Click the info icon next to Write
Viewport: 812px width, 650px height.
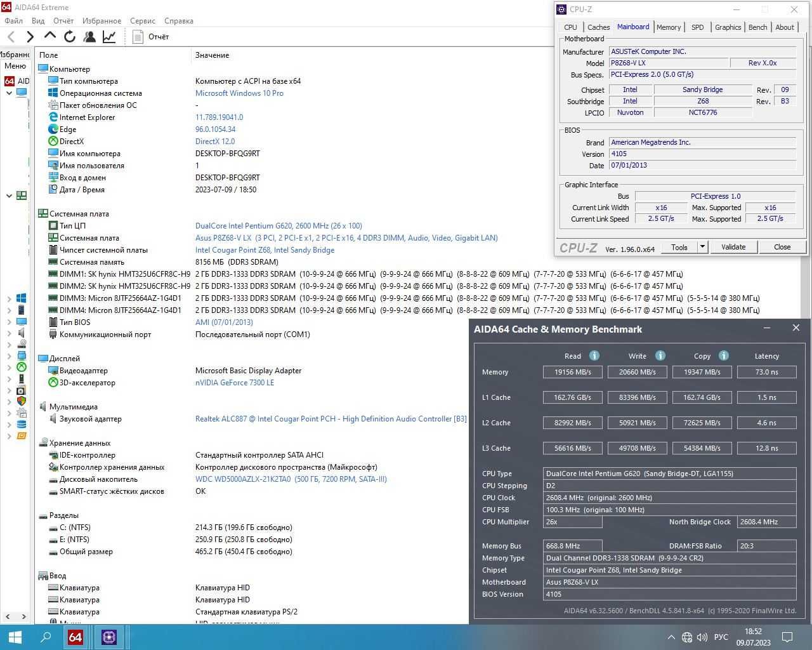pyautogui.click(x=660, y=355)
